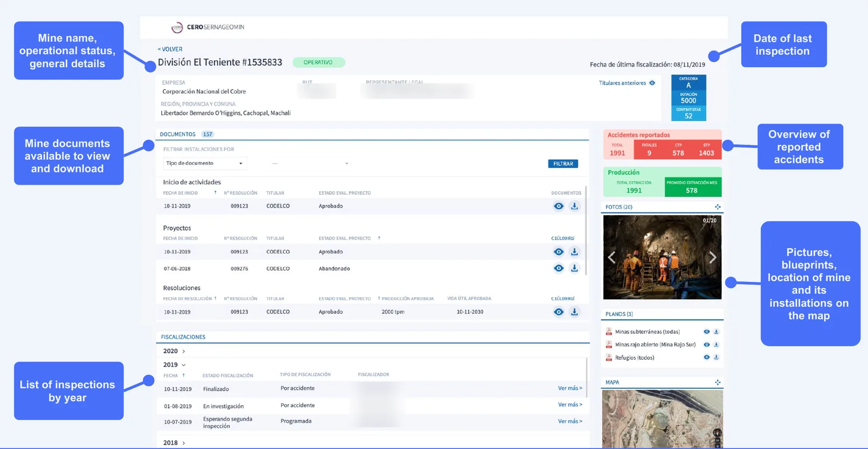View the Refugios (todos) plan

(706, 358)
